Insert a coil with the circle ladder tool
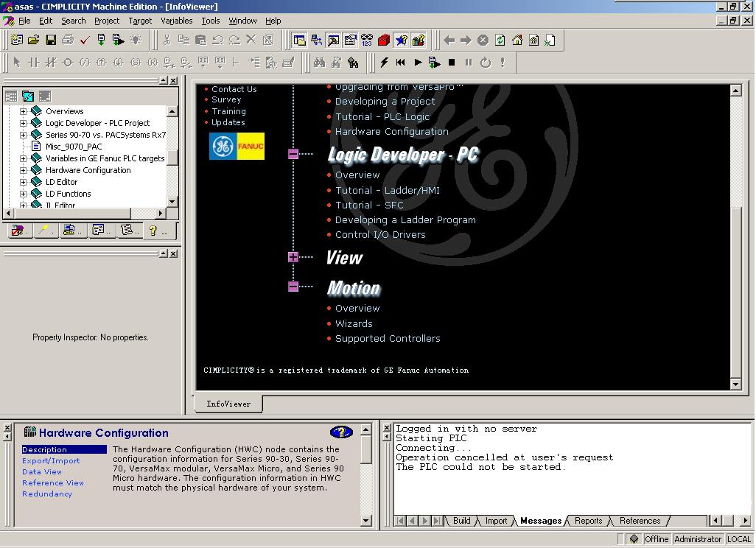Screen dimensions: 756x548 click(x=68, y=62)
